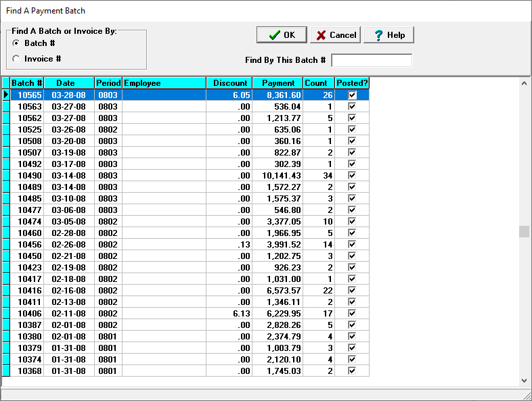
Task: Toggle Posted checkbox for batch 10565
Action: 352,95
